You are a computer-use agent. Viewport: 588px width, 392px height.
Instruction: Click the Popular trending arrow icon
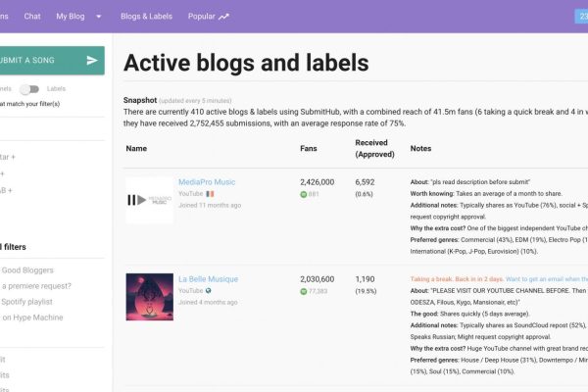click(x=223, y=17)
